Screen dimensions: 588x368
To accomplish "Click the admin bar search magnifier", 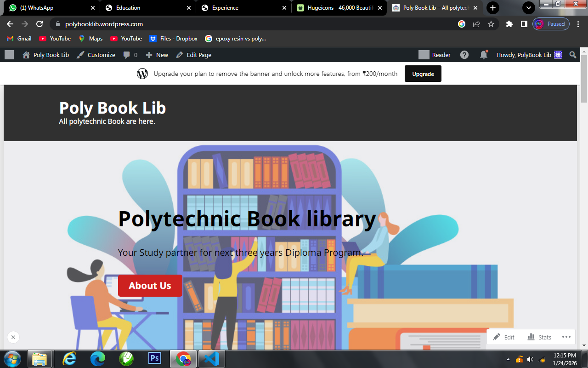I will click(x=572, y=55).
